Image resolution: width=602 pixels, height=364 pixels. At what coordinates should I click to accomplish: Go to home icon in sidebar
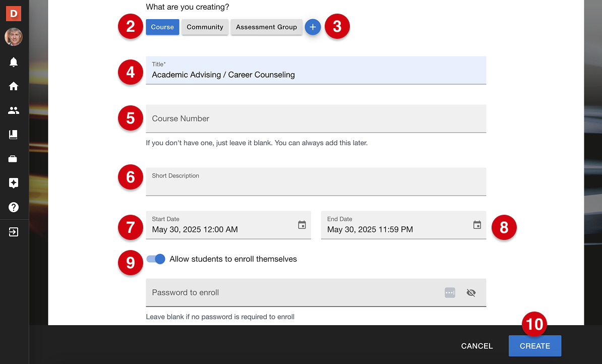pos(14,86)
